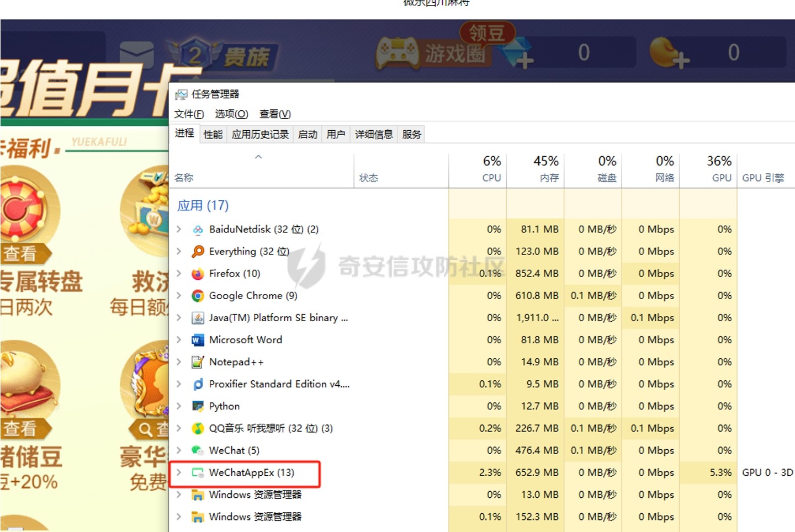Expand the WeChatAppEx (13) process group
This screenshot has height=532, width=795.
pyautogui.click(x=179, y=472)
